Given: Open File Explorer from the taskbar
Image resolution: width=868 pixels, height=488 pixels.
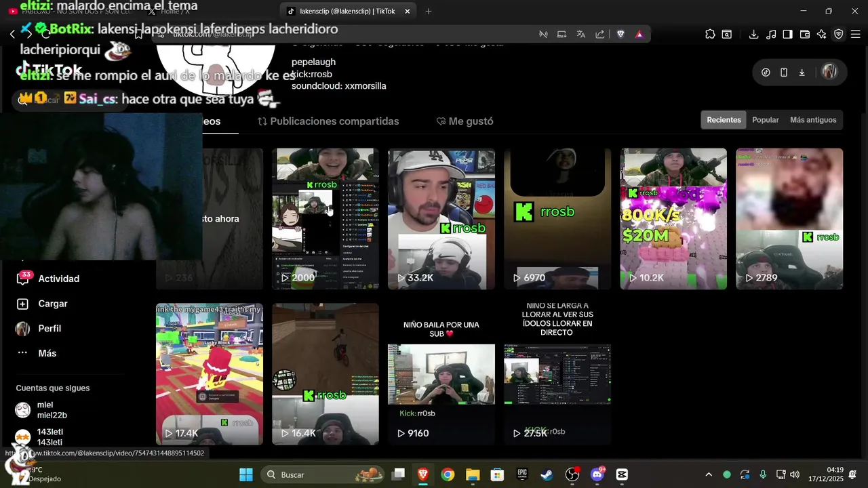Looking at the screenshot, I should (473, 474).
